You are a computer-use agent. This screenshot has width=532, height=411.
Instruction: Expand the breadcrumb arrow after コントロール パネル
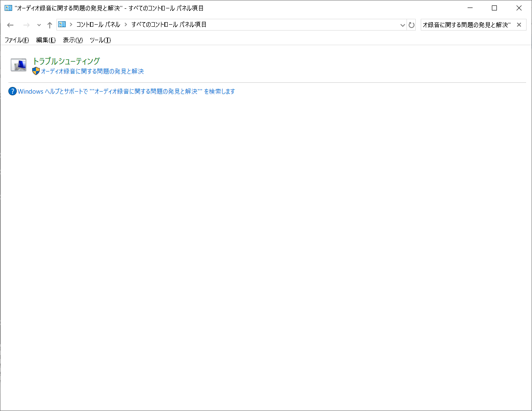pos(125,24)
